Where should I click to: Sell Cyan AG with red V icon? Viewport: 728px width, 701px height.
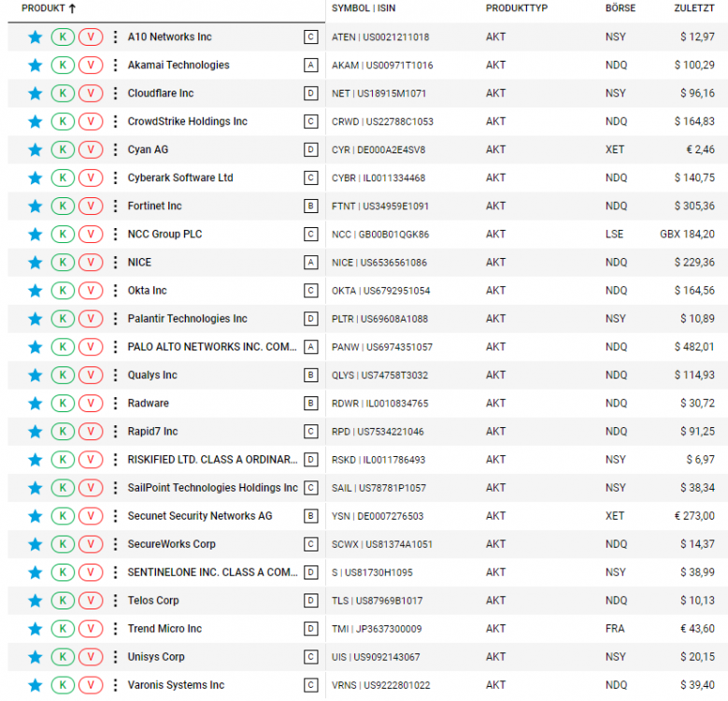tap(91, 150)
